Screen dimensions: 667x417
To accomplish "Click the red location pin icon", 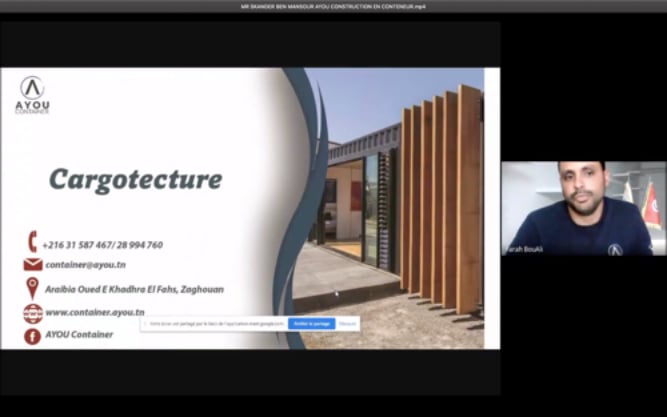I will (x=32, y=288).
